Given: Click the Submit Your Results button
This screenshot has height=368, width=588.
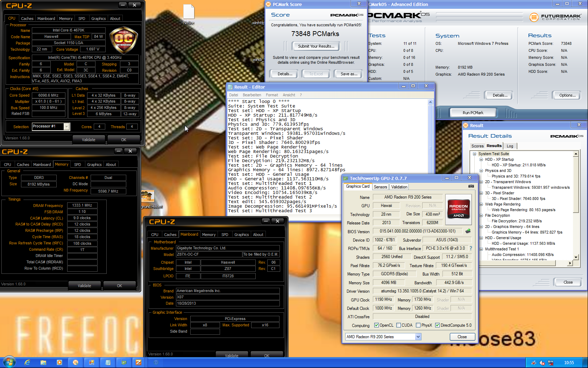Looking at the screenshot, I should coord(316,46).
